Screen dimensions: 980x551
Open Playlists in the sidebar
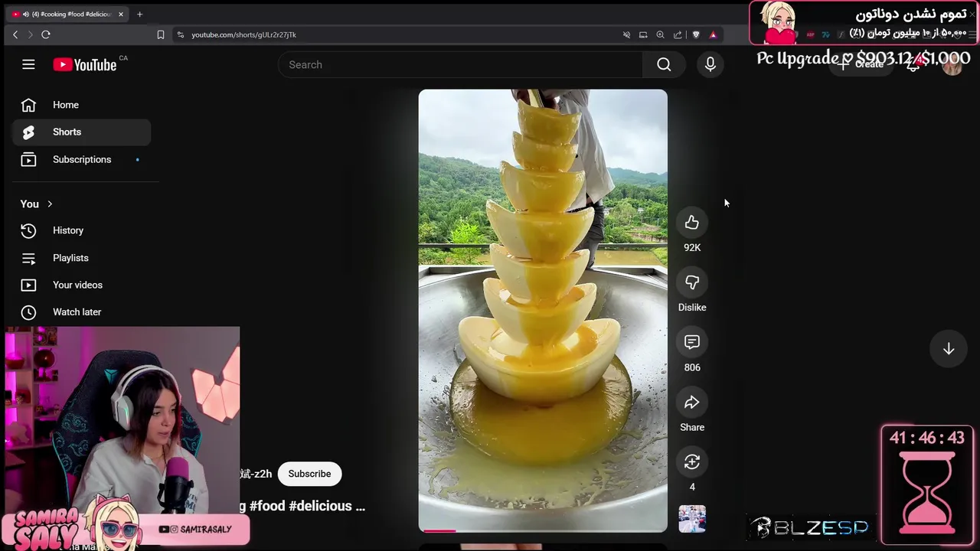click(x=81, y=258)
